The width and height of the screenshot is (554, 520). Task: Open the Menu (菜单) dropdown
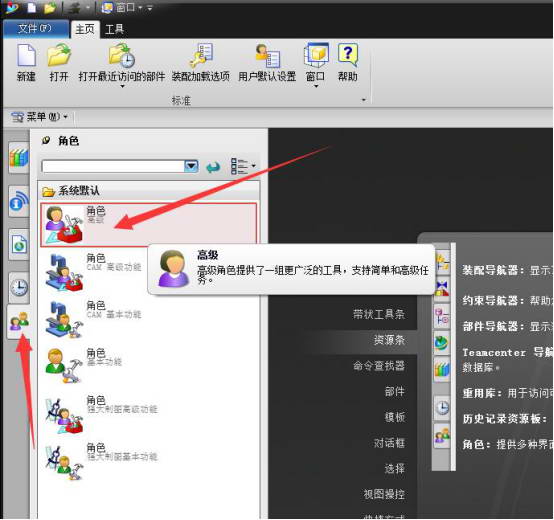coord(39,116)
